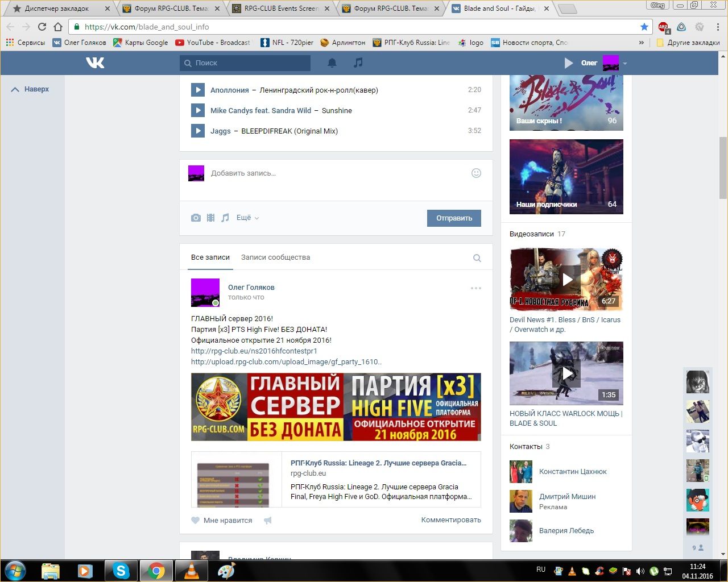This screenshot has width=728, height=582.
Task: Open Skype from the taskbar
Action: (121, 570)
